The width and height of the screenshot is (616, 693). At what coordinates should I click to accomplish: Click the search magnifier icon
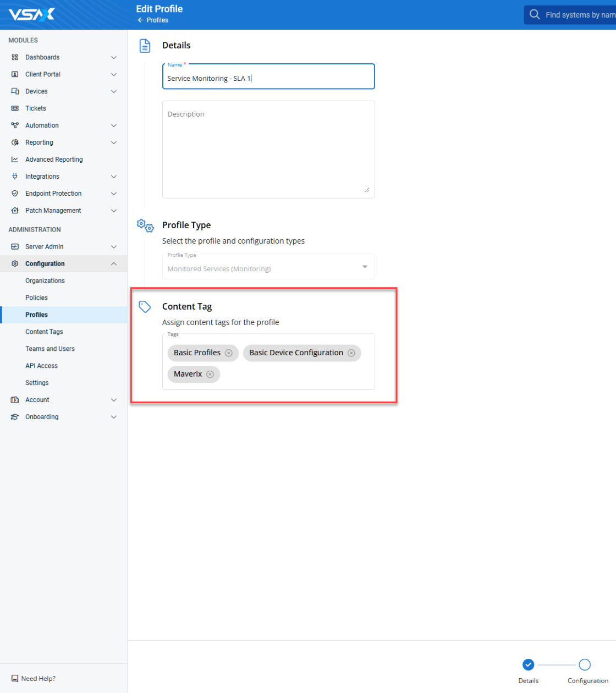coord(534,14)
